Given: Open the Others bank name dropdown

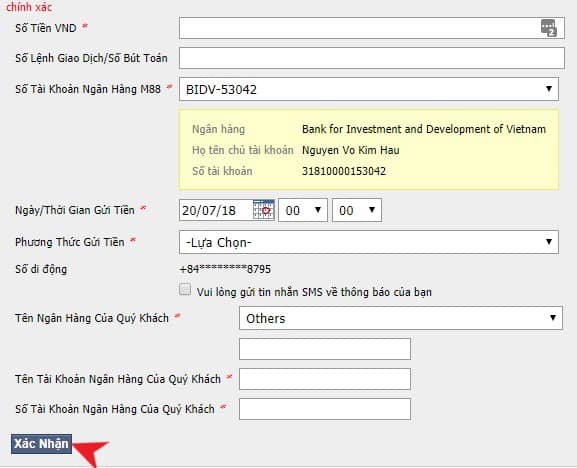Looking at the screenshot, I should point(401,318).
